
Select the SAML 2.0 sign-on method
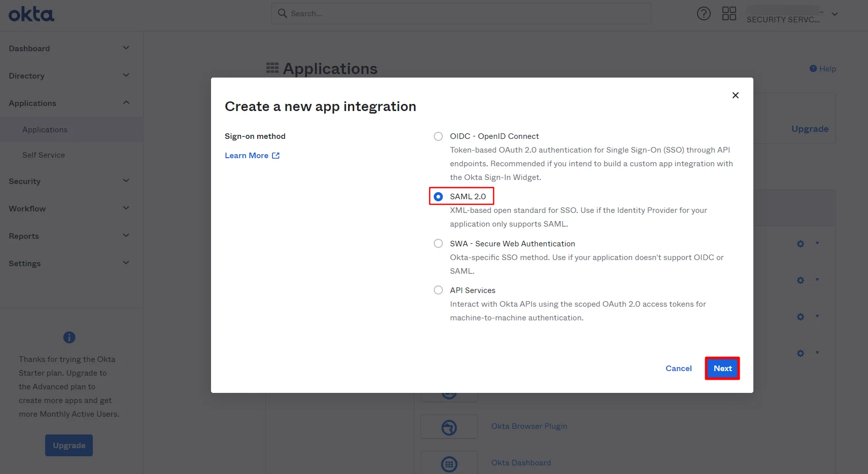(x=438, y=196)
